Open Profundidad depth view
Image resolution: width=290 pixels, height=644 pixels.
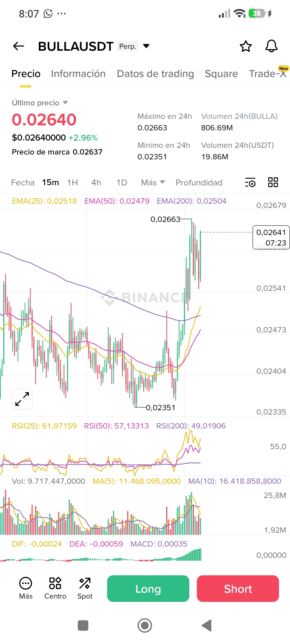tap(199, 182)
